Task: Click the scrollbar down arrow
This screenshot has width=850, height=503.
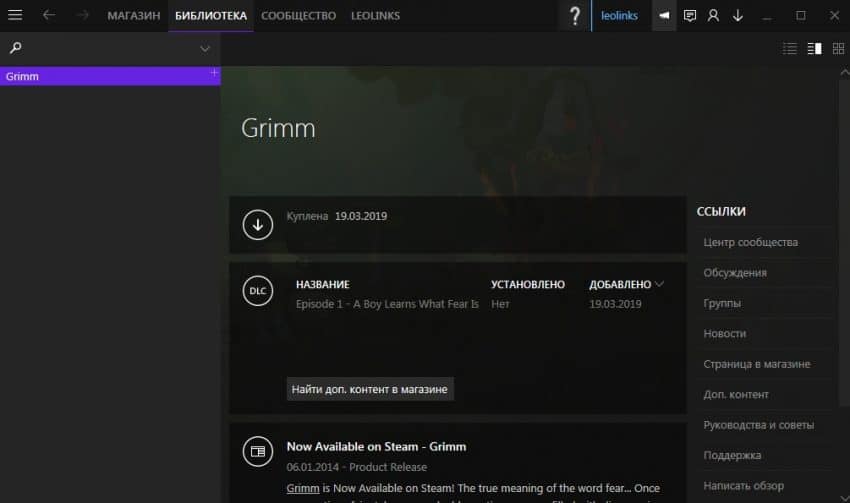Action: pyautogui.click(x=844, y=498)
